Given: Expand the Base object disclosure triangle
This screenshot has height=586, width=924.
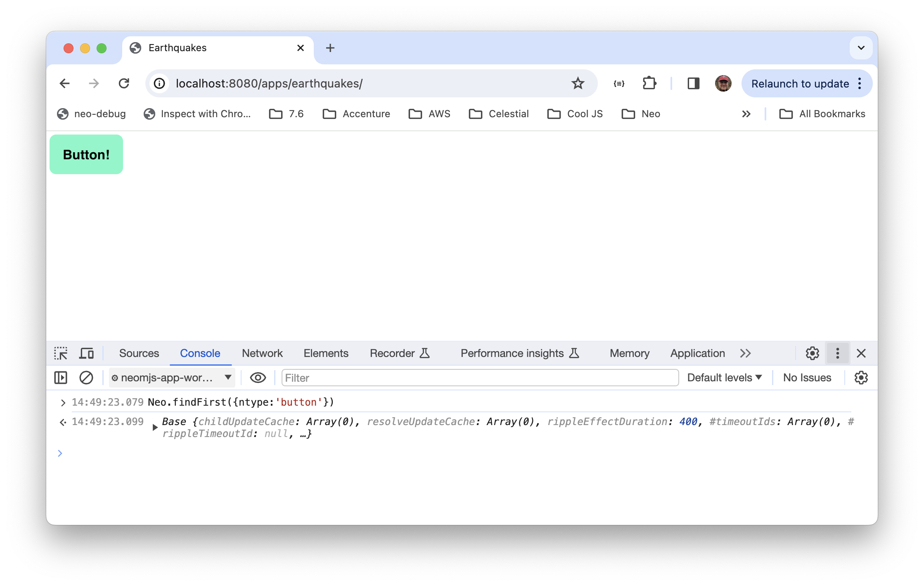Looking at the screenshot, I should click(x=155, y=428).
